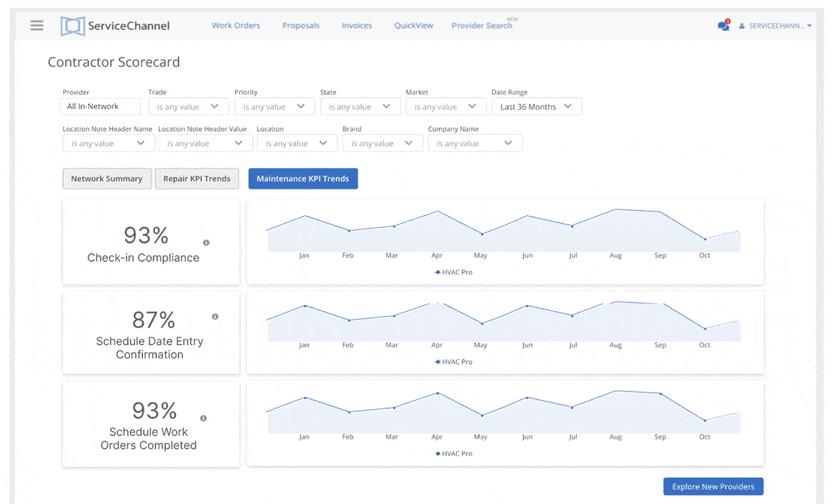Image resolution: width=833 pixels, height=504 pixels.
Task: Click info icon beside Schedule Date Entry Confirmation
Action: [215, 317]
